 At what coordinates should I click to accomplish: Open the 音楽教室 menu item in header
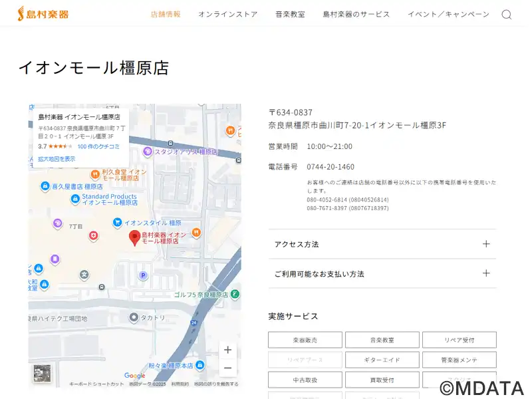pos(290,14)
